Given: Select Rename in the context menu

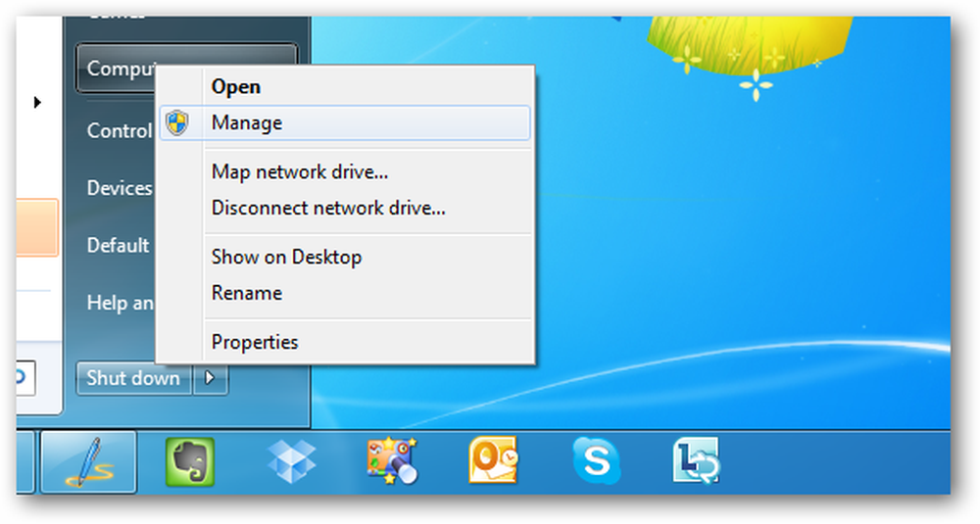Looking at the screenshot, I should tap(345, 293).
